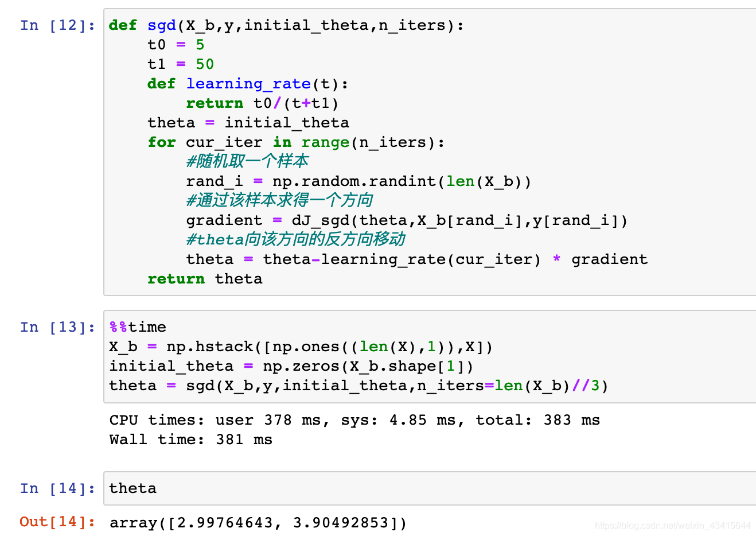
Task: Click the 'def sgd(X_b,y,initial_theta,n_iters):' line
Action: 286,25
